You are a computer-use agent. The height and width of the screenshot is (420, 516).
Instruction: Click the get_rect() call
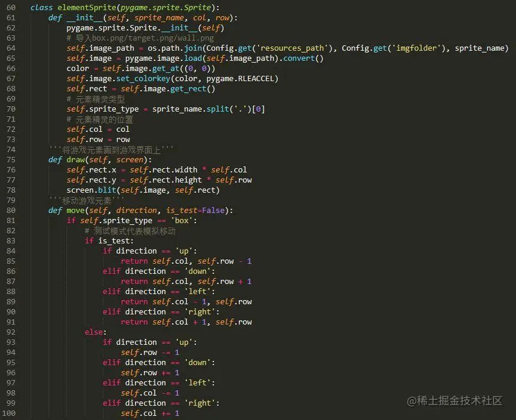(192, 89)
